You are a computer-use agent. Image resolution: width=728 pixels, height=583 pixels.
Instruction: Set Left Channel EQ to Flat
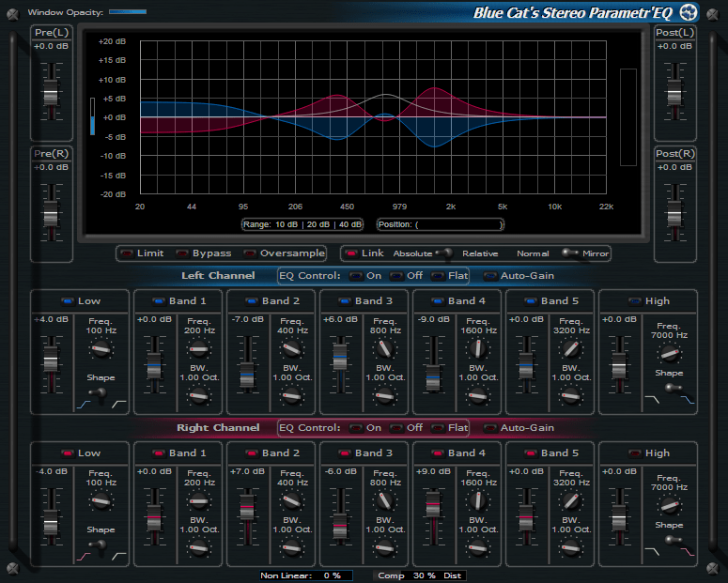tap(438, 276)
